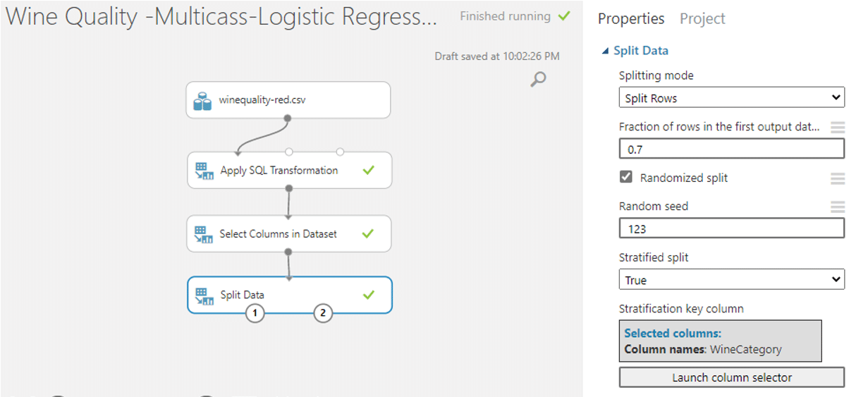Switch to the Properties tab

(631, 19)
